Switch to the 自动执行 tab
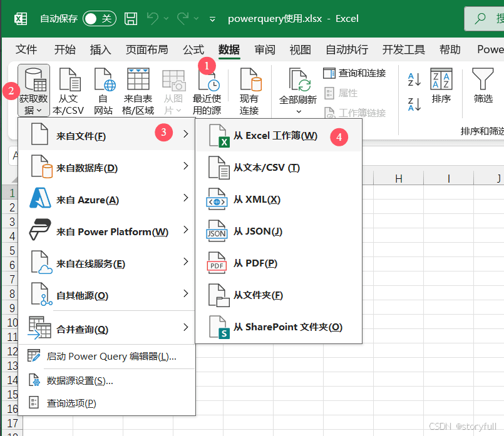The image size is (504, 436). (x=347, y=49)
